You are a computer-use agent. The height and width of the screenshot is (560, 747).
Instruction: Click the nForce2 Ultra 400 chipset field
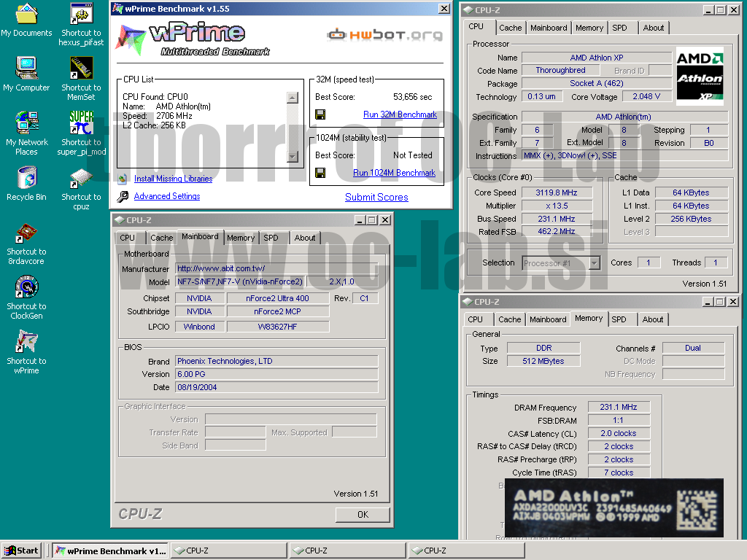tap(278, 298)
